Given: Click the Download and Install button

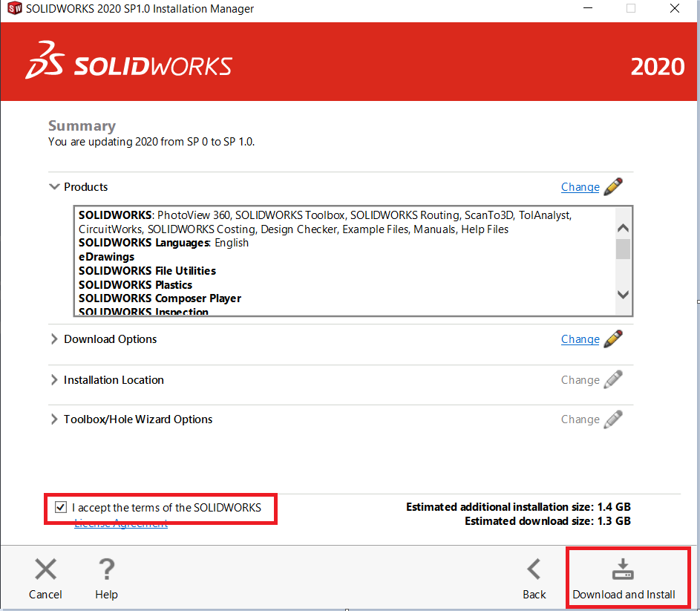Looking at the screenshot, I should pos(624,578).
